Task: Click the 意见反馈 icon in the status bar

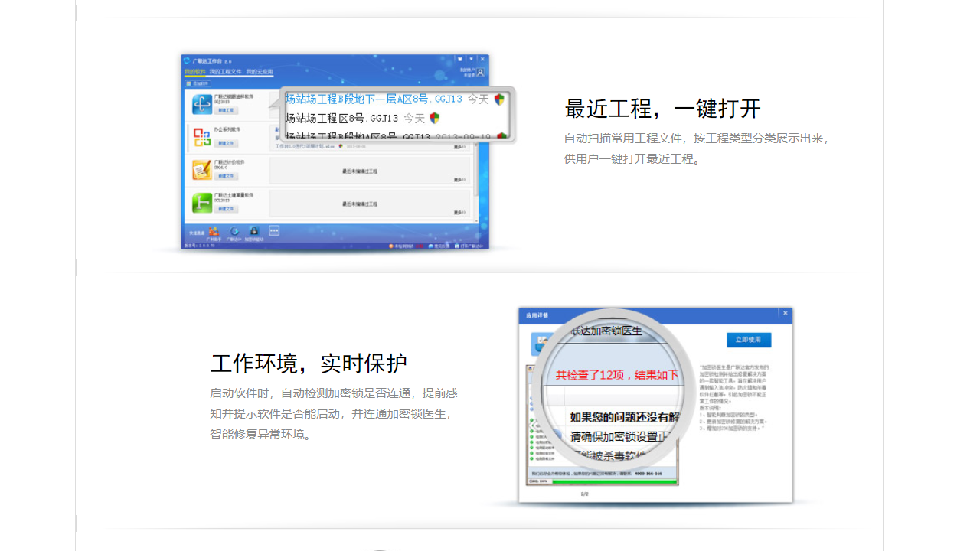Action: pos(432,246)
